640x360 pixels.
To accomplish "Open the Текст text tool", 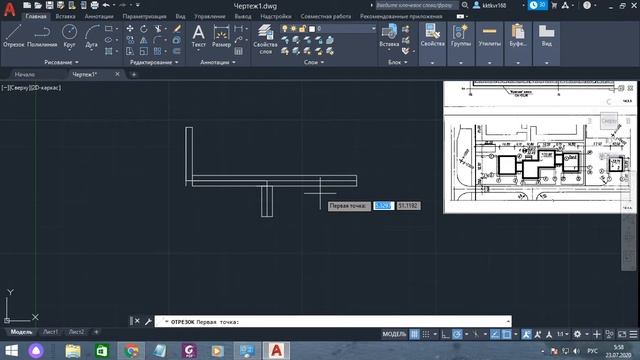I will pos(198,36).
